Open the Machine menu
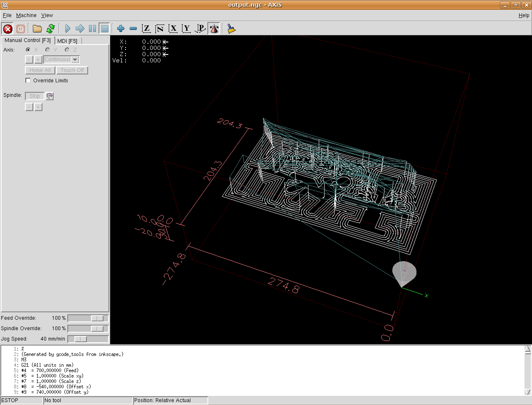 pos(26,15)
